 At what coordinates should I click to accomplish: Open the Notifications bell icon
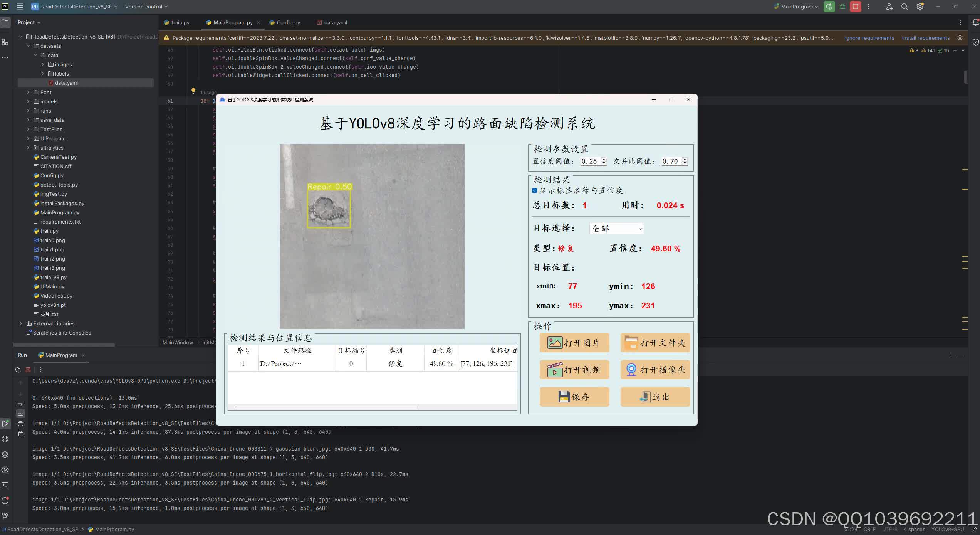[x=975, y=22]
